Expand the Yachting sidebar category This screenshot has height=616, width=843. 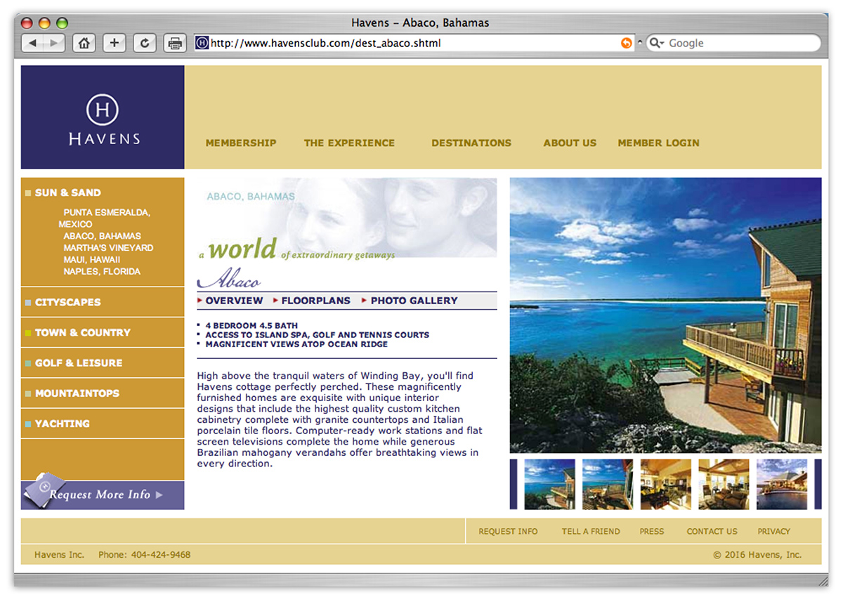coord(62,424)
